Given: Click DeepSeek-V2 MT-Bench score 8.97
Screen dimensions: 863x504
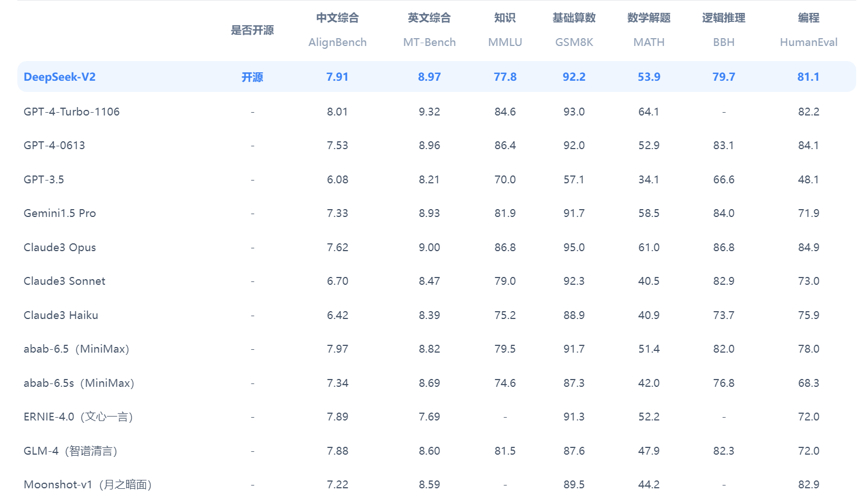Looking at the screenshot, I should click(x=430, y=77).
